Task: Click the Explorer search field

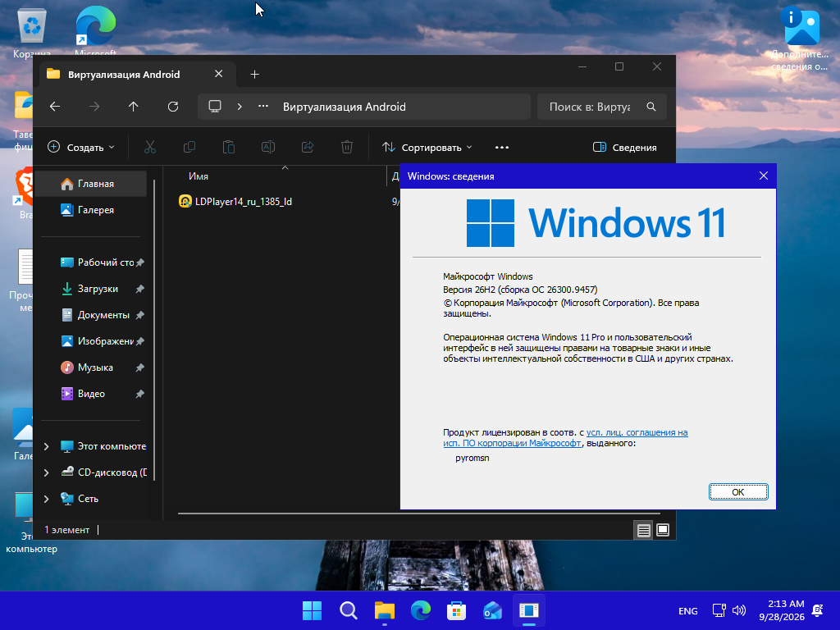Action: (590, 107)
